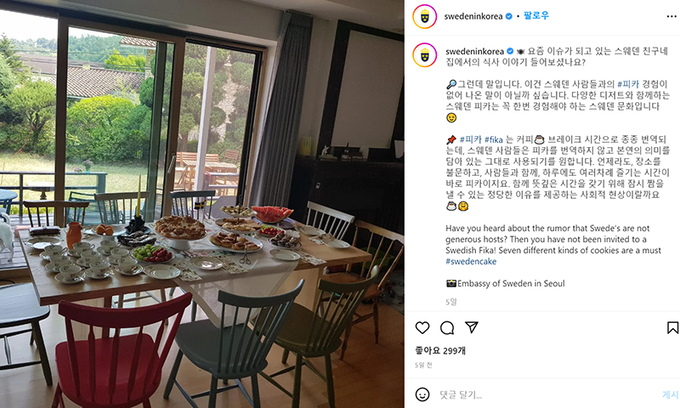
Task: Click the swedeninkorea avatar beside the caption
Action: coord(425,55)
